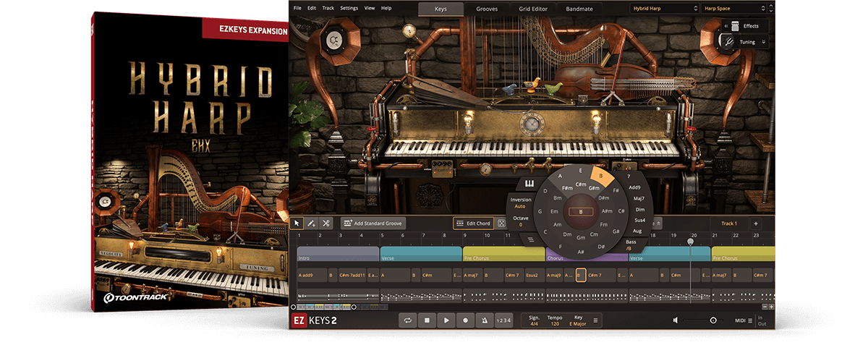Click the Add Standard Groove button
This screenshot has width=868, height=353.
click(373, 224)
